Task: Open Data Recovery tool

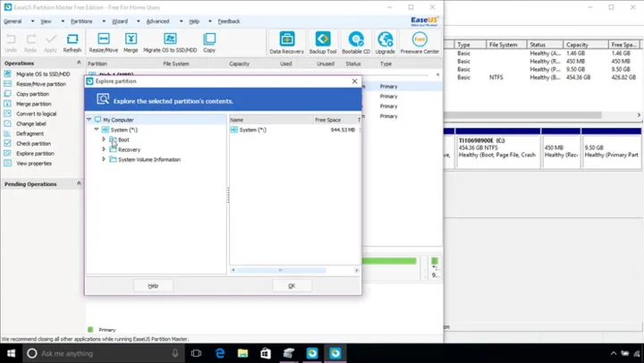Action: [287, 43]
